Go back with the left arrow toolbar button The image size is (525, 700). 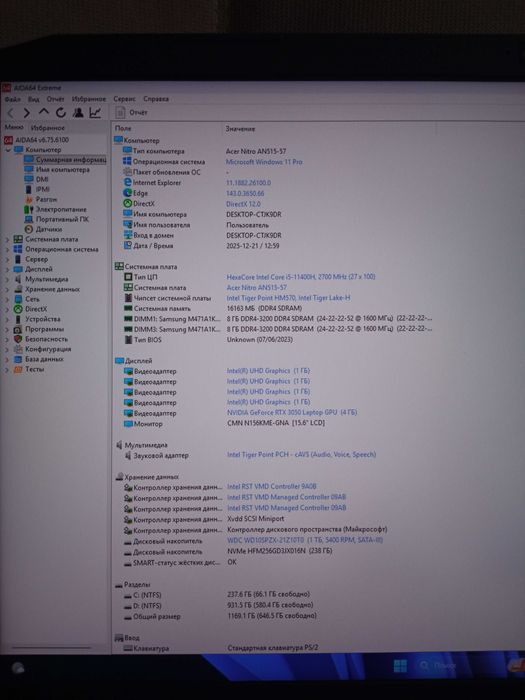(11, 113)
